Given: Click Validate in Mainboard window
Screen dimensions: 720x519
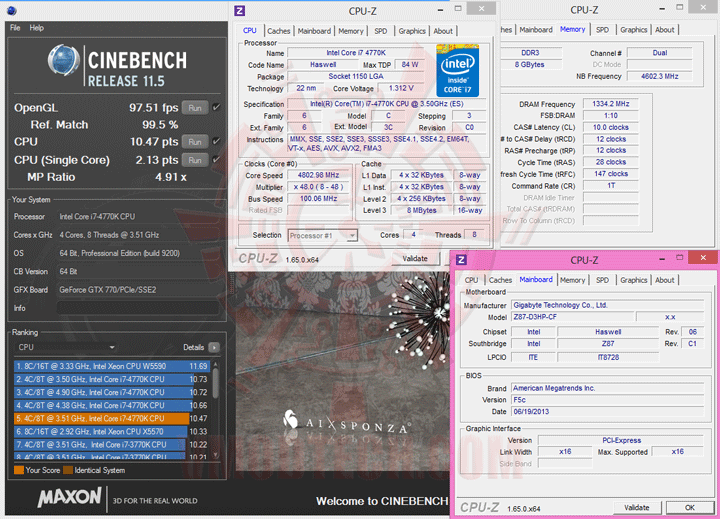Looking at the screenshot, I should click(x=637, y=508).
